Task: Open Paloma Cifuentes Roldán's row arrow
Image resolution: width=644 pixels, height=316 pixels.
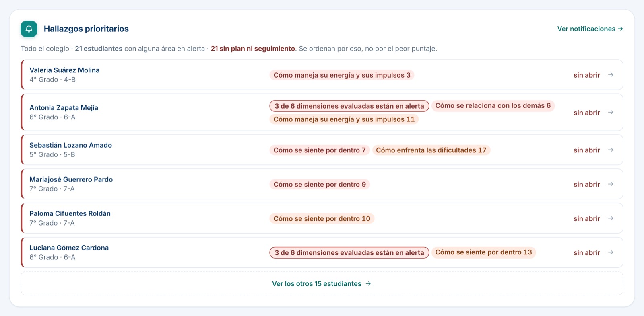Action: pos(611,218)
